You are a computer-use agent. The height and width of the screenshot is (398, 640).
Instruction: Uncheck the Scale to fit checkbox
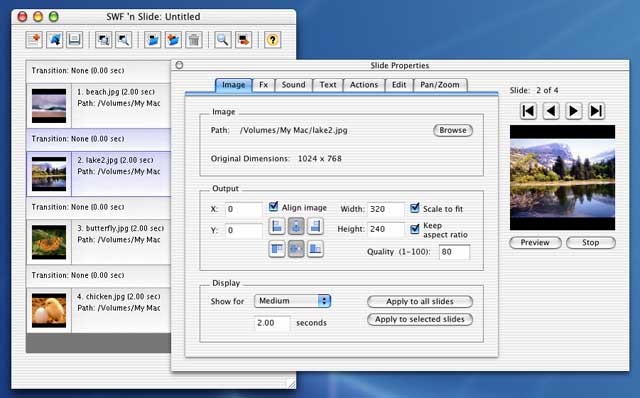[415, 208]
